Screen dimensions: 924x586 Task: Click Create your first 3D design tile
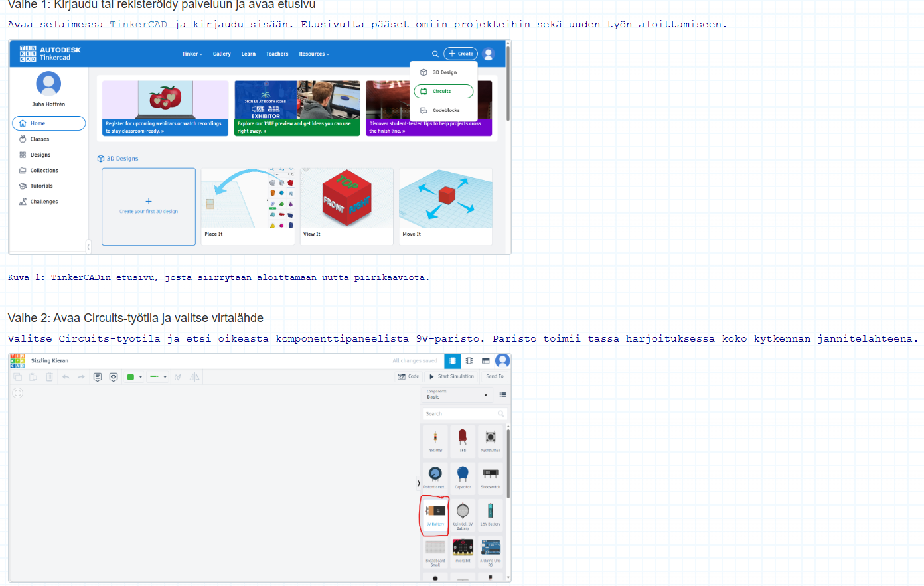coord(149,206)
